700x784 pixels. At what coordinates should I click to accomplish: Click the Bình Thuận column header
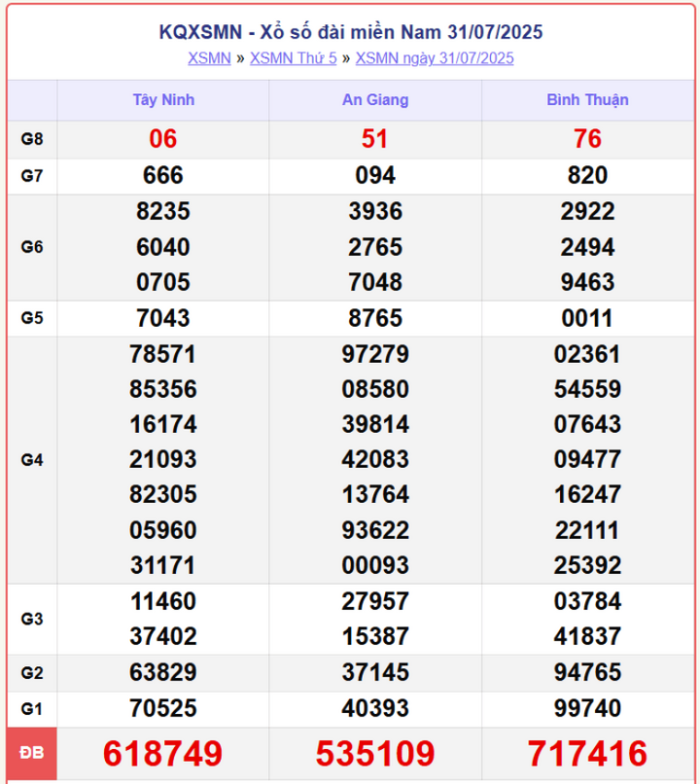(587, 100)
